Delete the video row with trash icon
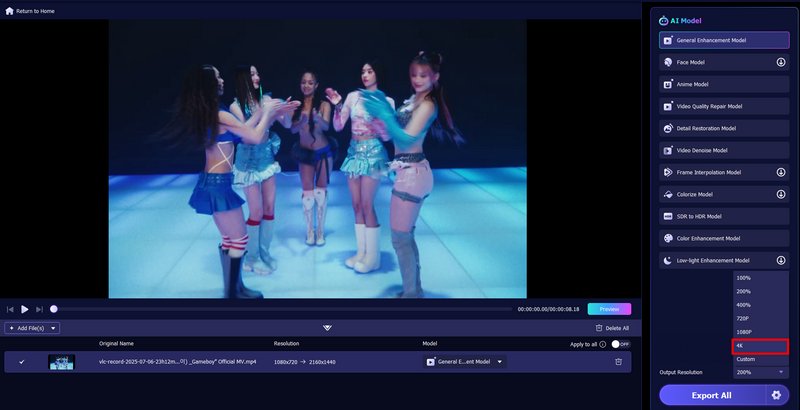Image resolution: width=800 pixels, height=410 pixels. coord(618,361)
